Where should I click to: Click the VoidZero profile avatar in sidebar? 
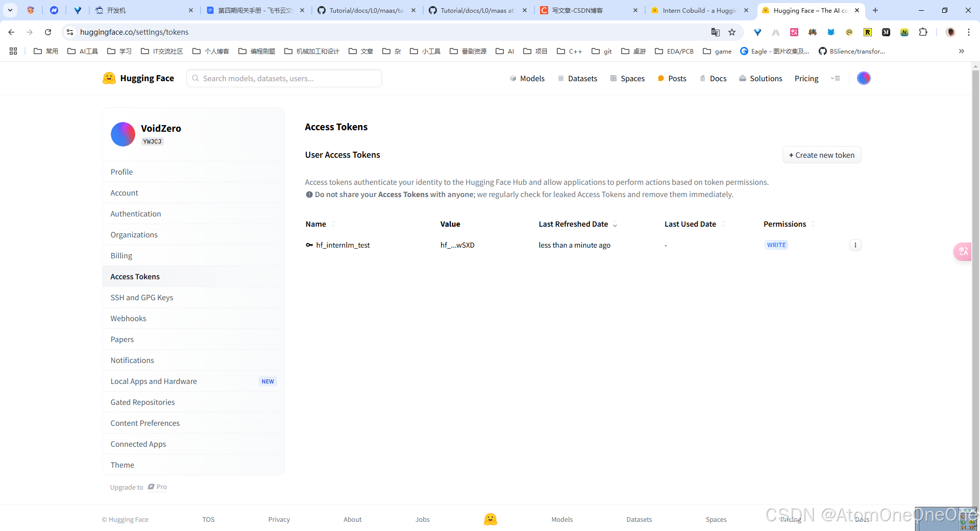pos(123,134)
